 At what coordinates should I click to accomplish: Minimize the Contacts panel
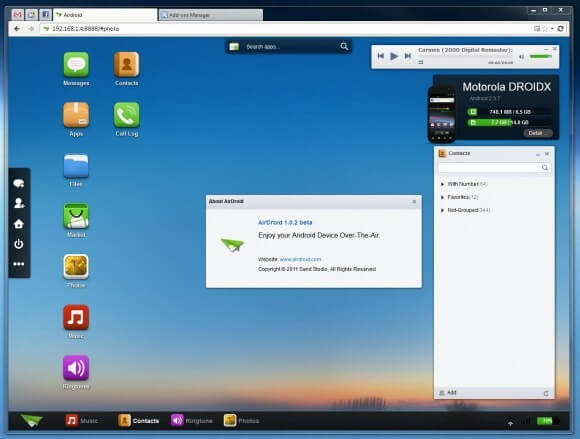538,154
